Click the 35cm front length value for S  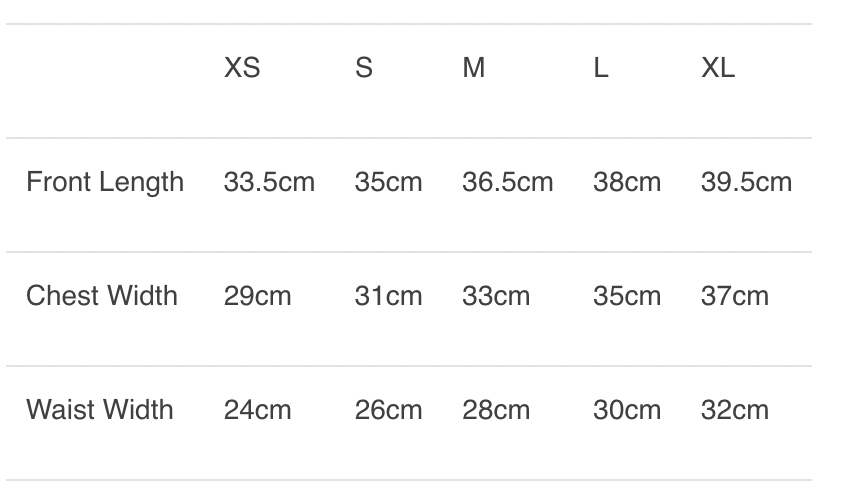(388, 182)
